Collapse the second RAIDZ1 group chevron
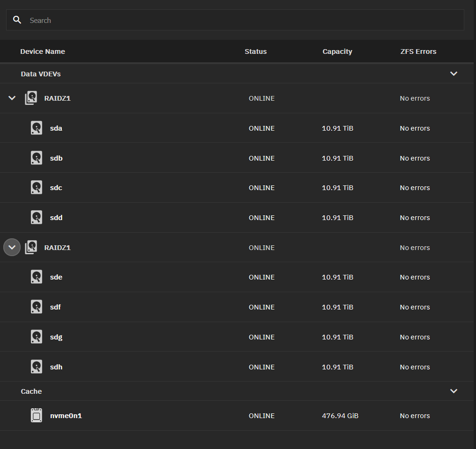 coord(12,247)
